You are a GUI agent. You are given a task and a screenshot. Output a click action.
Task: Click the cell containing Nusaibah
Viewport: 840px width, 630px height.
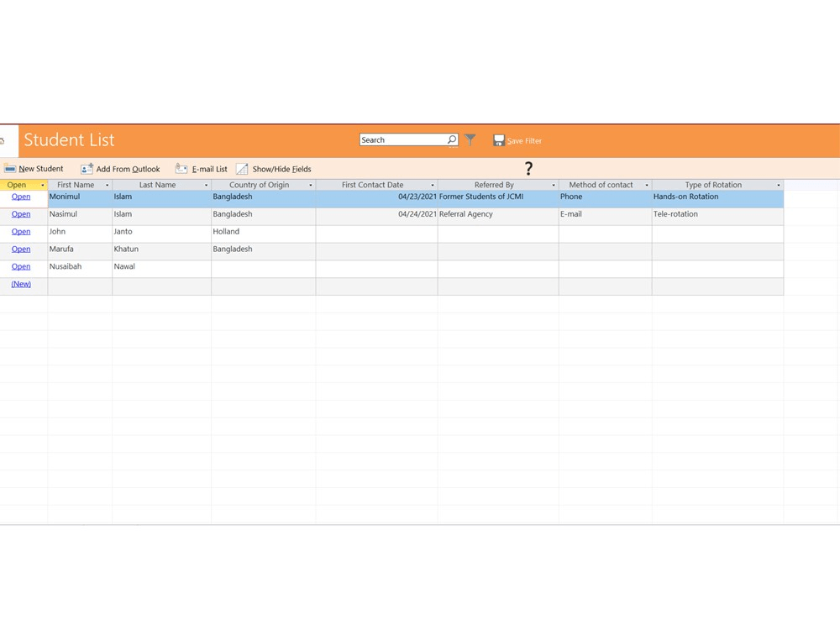(x=80, y=269)
